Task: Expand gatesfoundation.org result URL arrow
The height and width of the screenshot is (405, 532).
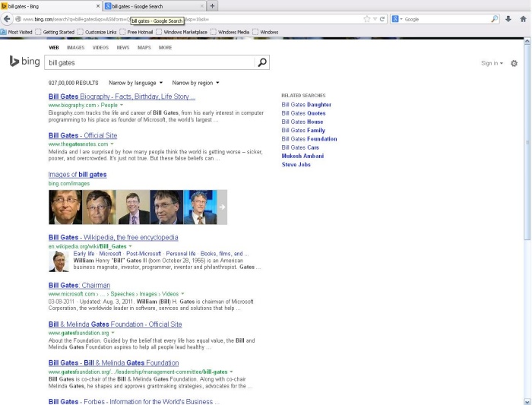Action: 112,333
